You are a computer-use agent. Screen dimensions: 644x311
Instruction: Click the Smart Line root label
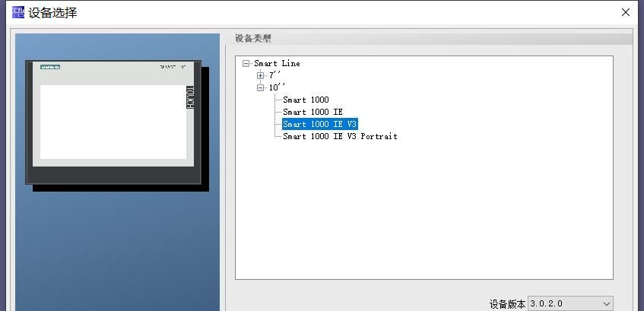[277, 64]
